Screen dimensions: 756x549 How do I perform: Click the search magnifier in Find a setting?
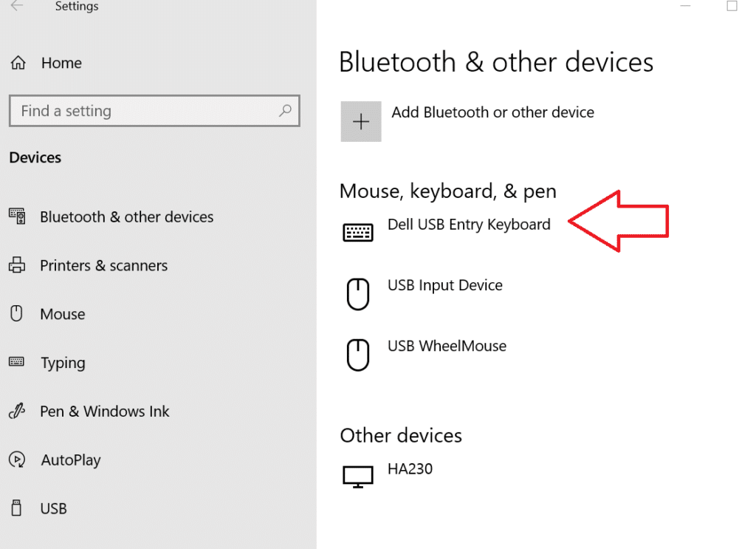(x=286, y=111)
